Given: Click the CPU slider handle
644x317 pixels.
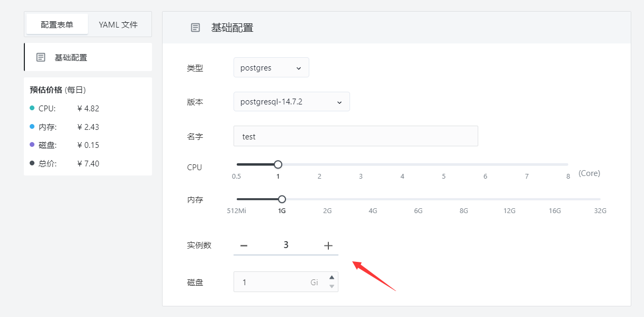Looking at the screenshot, I should (278, 164).
